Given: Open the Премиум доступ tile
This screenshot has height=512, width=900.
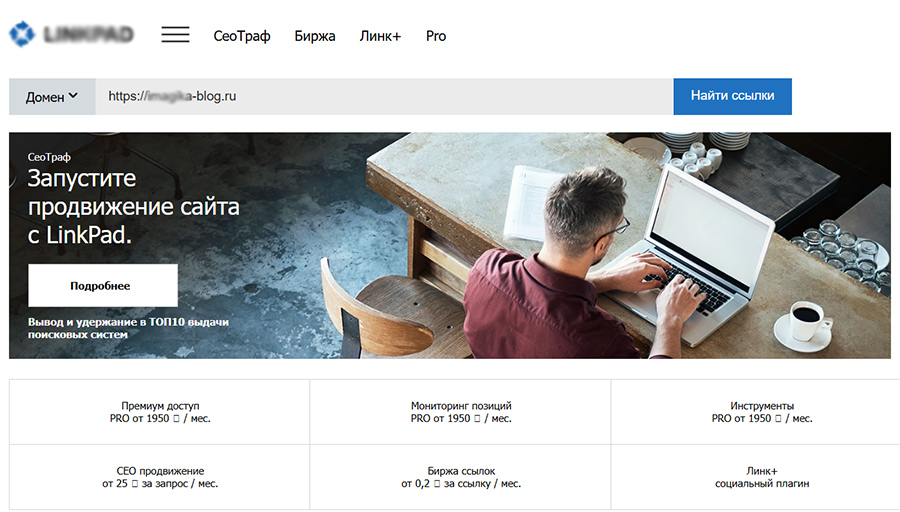Looking at the screenshot, I should click(160, 412).
